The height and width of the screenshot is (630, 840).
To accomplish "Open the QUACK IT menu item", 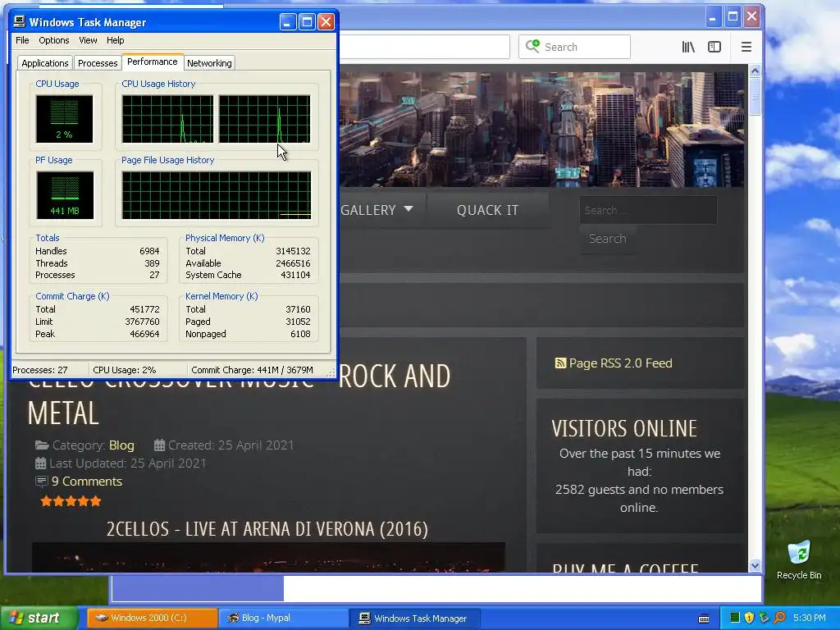I will point(487,210).
